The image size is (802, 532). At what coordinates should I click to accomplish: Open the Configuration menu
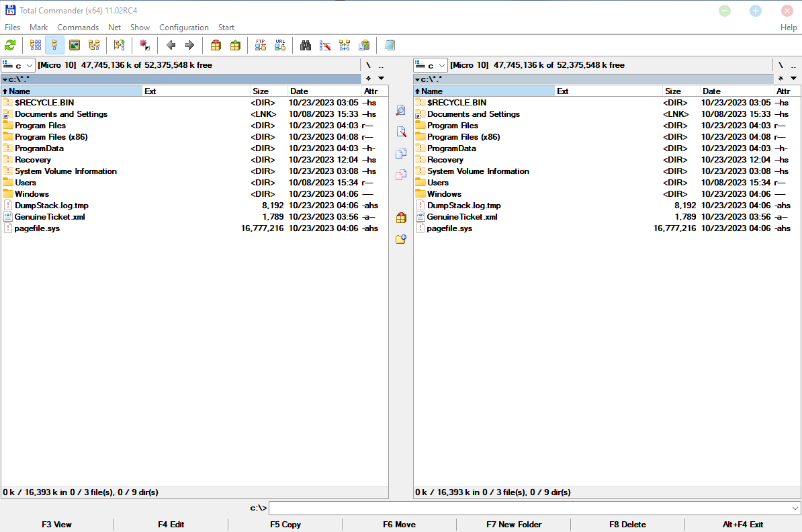pos(183,27)
